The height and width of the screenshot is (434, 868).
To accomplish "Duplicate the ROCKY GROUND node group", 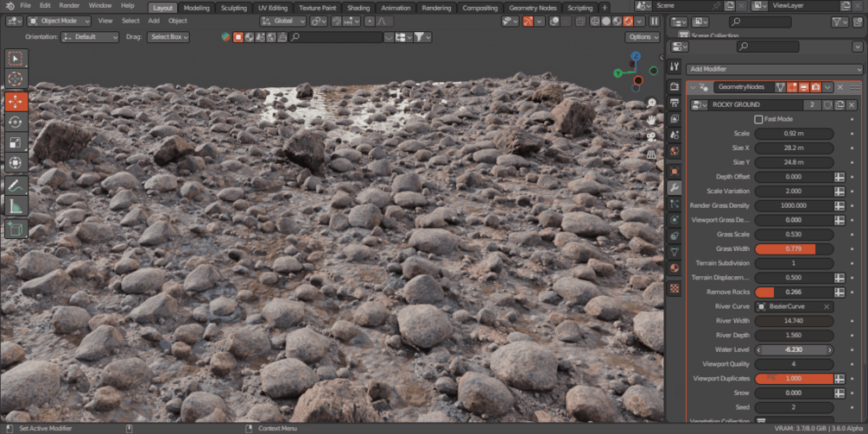I will [x=839, y=105].
